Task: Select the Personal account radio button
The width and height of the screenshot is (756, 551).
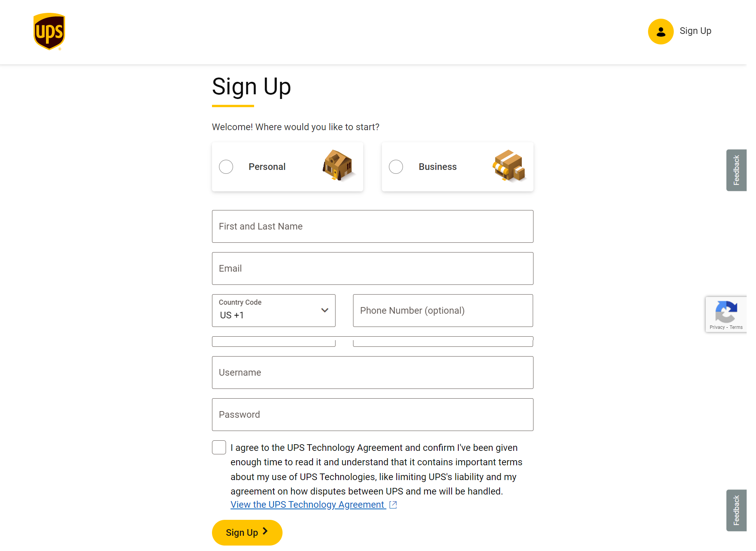Action: 226,167
